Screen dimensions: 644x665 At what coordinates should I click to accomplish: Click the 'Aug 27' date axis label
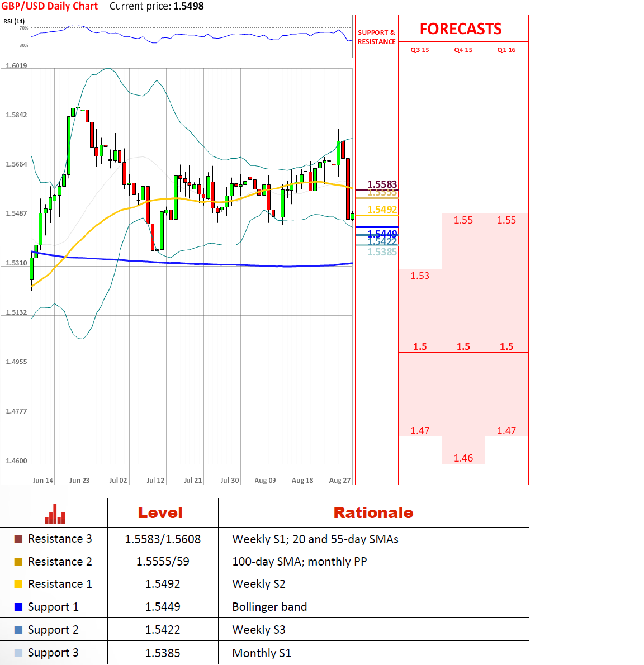[340, 480]
